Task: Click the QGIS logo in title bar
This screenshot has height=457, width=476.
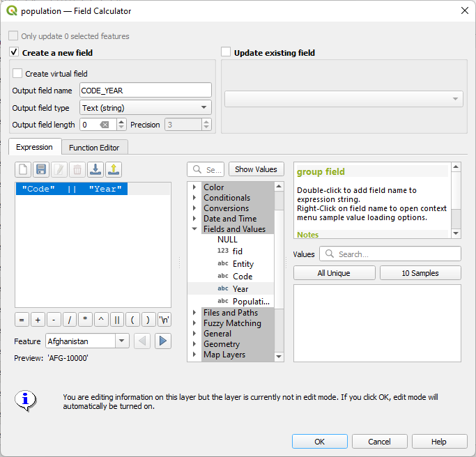Action: [x=12, y=10]
